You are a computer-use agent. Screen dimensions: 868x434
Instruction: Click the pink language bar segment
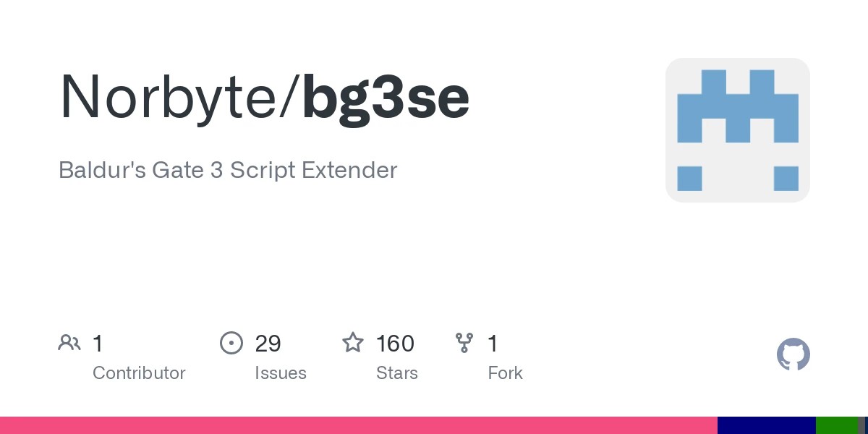click(x=359, y=425)
